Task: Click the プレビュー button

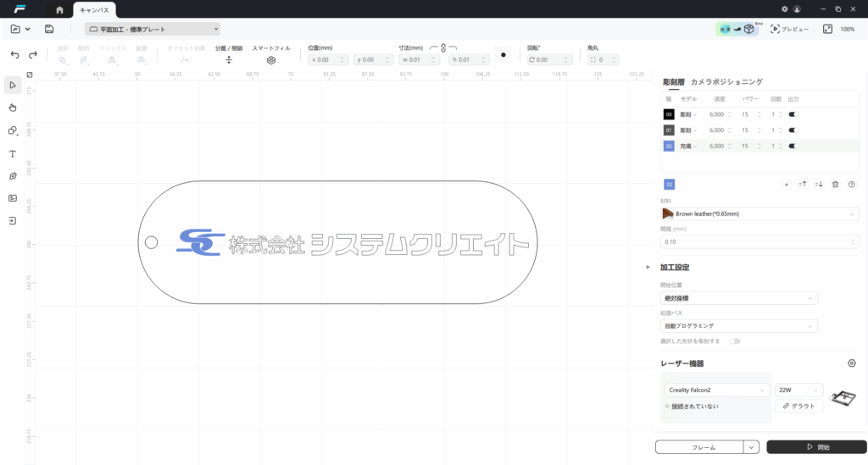Action: point(789,29)
